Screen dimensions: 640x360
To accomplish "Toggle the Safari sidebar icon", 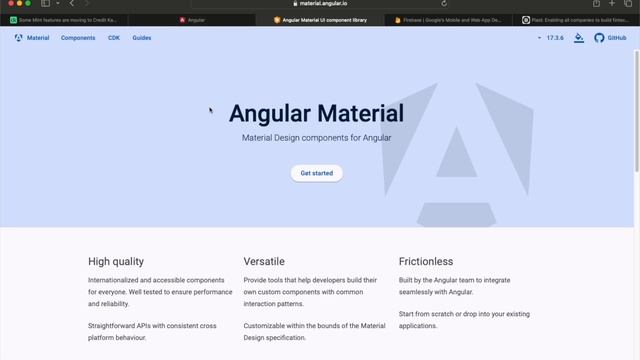I will coord(45,3).
